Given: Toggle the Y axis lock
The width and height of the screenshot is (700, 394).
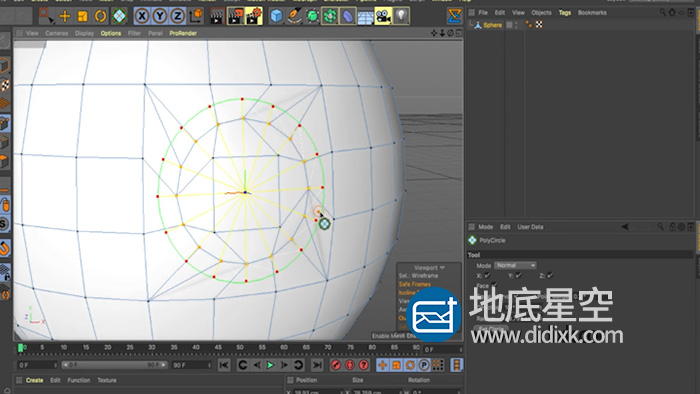Looking at the screenshot, I should [x=159, y=17].
